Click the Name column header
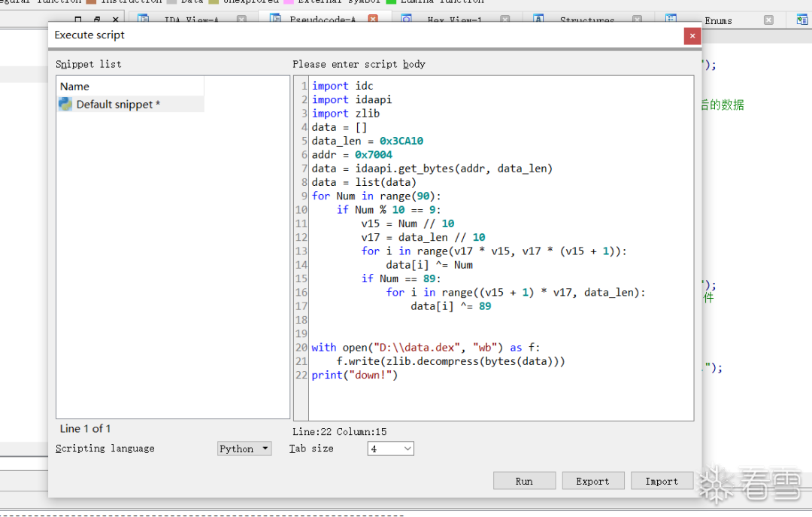The height and width of the screenshot is (517, 812). tap(131, 86)
